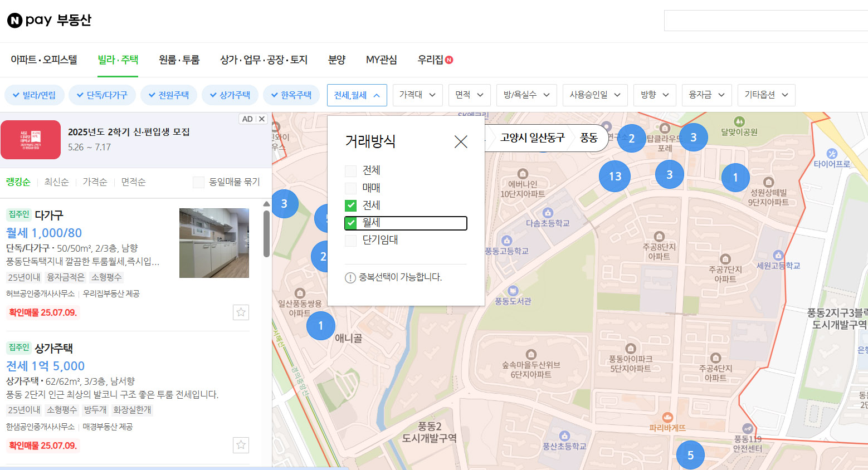Toggle the 동일매물 묶기 checkbox
This screenshot has width=868, height=470.
pos(198,182)
